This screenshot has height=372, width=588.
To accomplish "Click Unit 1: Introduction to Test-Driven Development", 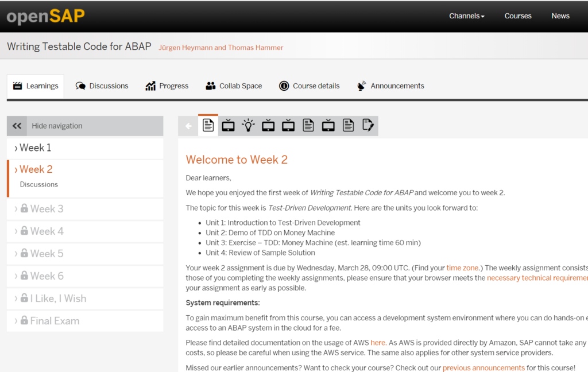I will (283, 223).
